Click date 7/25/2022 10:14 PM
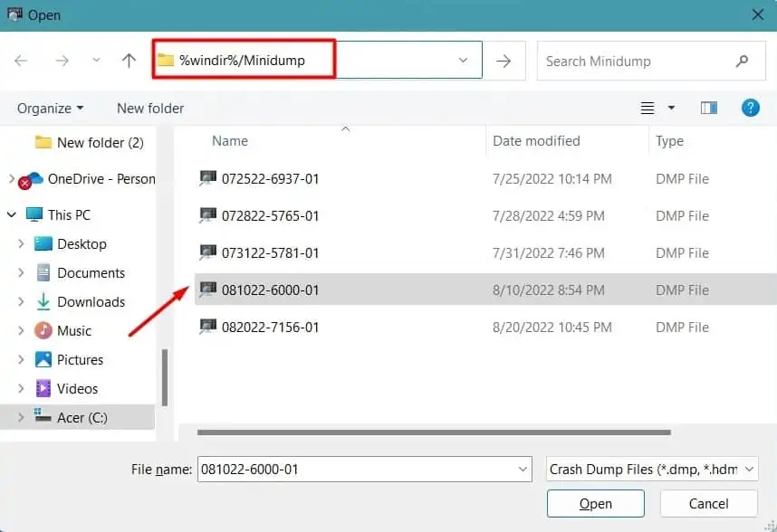This screenshot has width=777, height=532. (x=552, y=178)
